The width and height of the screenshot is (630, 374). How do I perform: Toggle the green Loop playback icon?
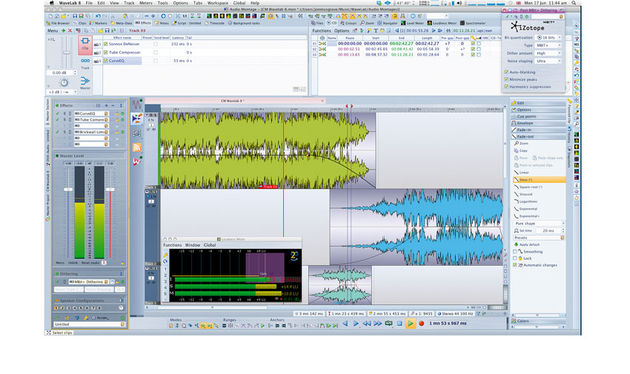click(x=389, y=323)
